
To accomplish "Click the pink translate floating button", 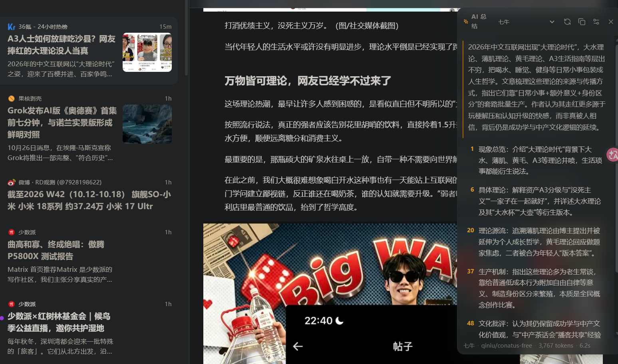I will 612,154.
